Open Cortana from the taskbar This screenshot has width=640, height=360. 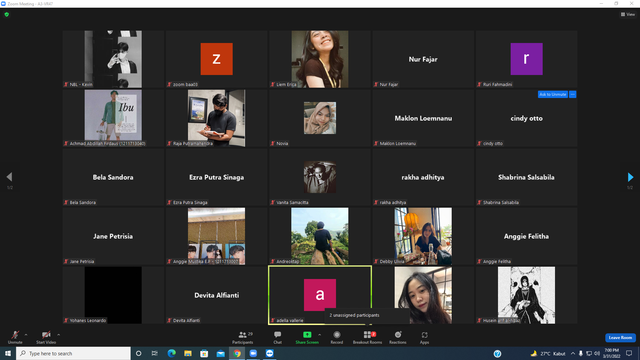click(138, 353)
